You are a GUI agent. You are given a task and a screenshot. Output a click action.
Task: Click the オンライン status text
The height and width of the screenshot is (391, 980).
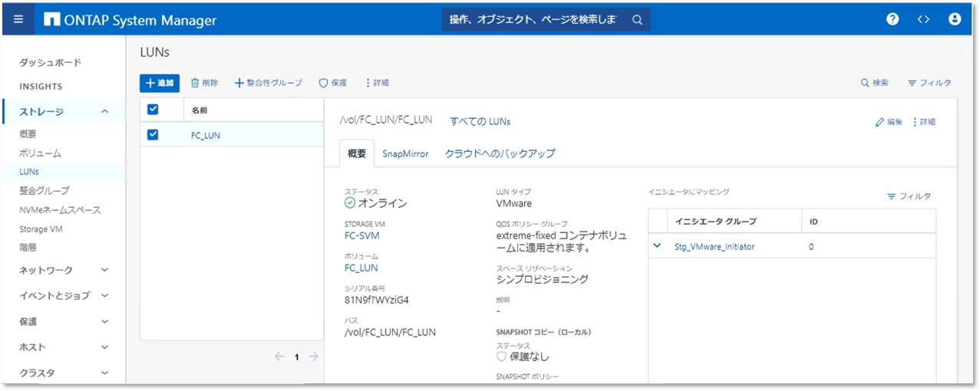click(x=382, y=203)
